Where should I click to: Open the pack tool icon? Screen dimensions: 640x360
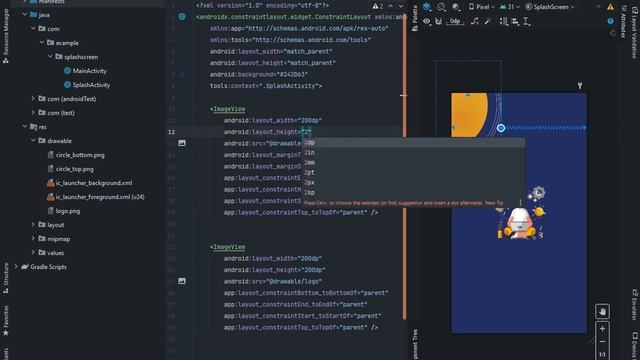point(504,21)
